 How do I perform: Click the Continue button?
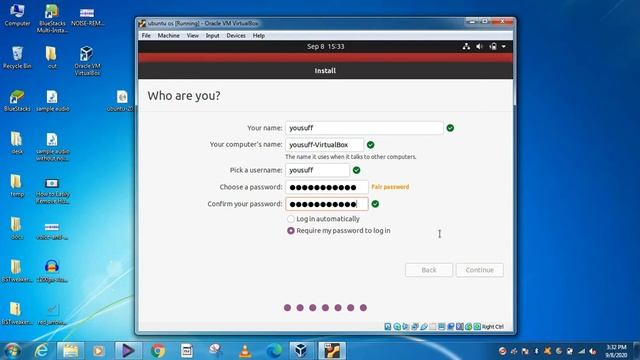[x=480, y=270]
